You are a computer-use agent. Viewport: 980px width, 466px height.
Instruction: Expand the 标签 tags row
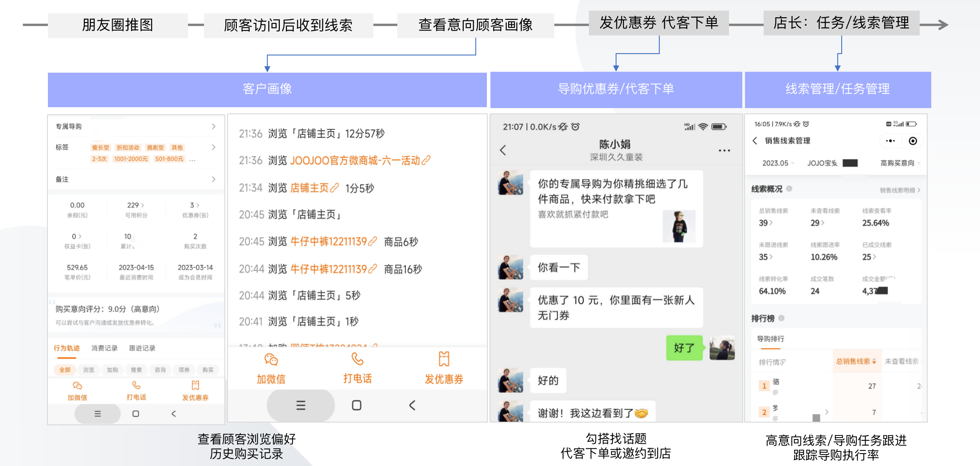click(136, 152)
